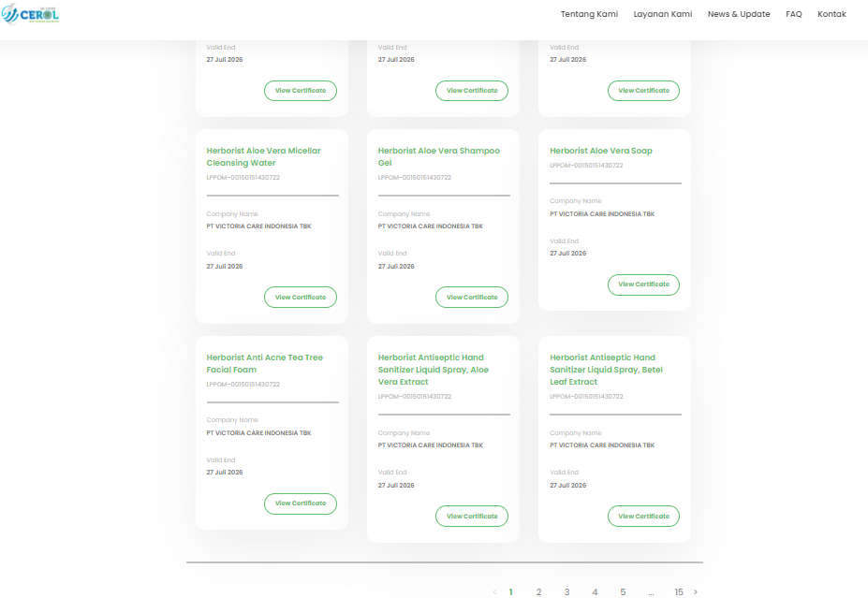
Task: Click title Herborist Aloe Vera Micellar Cleansing Water
Action: (263, 156)
